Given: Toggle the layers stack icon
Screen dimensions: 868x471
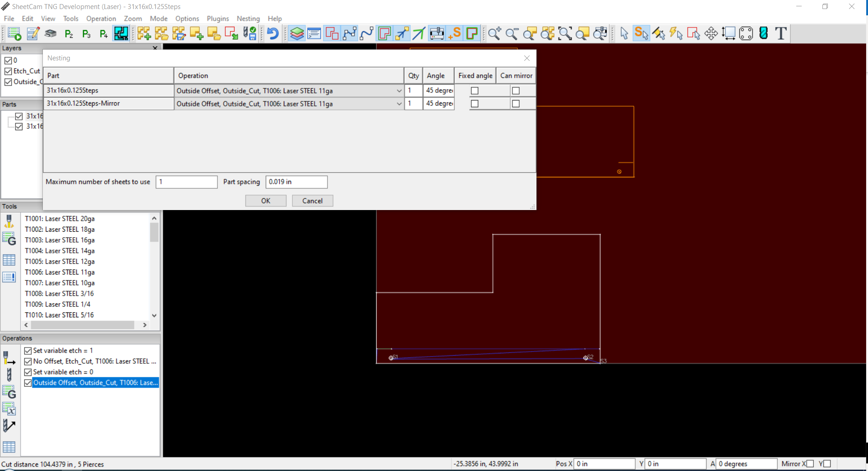Looking at the screenshot, I should (x=297, y=33).
